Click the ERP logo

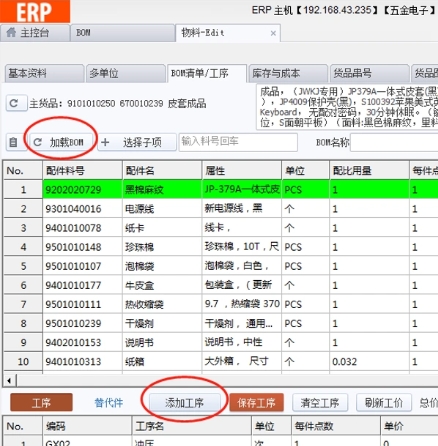[x=35, y=11]
